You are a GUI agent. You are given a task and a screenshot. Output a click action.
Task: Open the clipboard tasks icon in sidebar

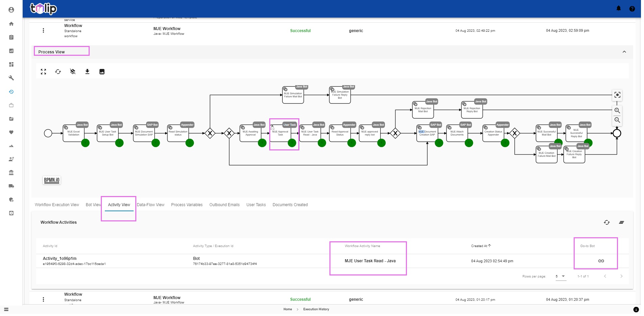coord(11,37)
